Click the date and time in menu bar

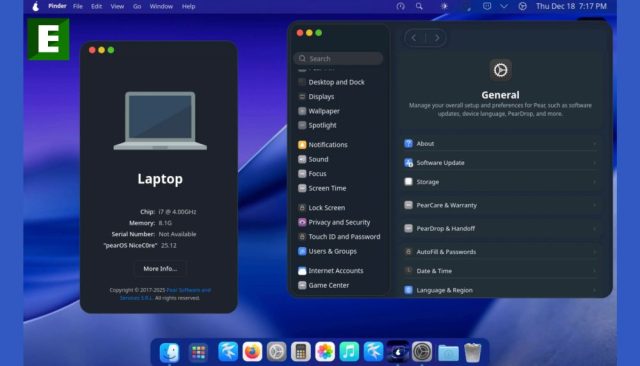coord(571,6)
